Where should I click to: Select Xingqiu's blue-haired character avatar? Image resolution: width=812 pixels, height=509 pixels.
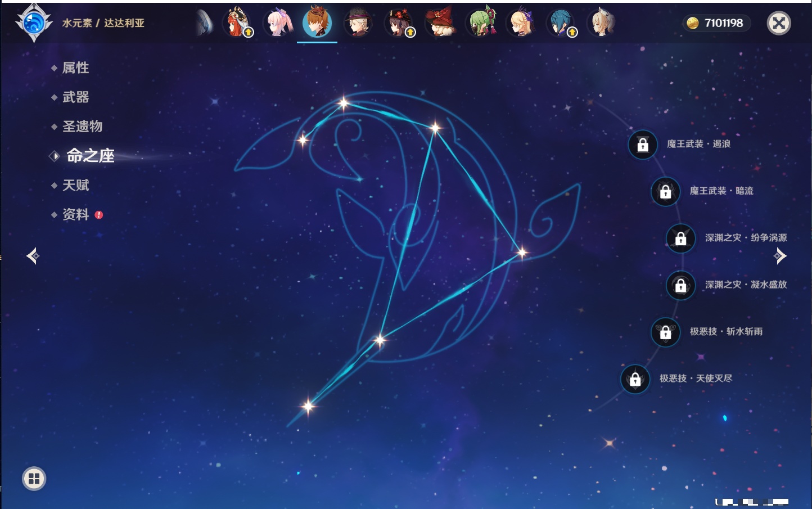pos(561,23)
